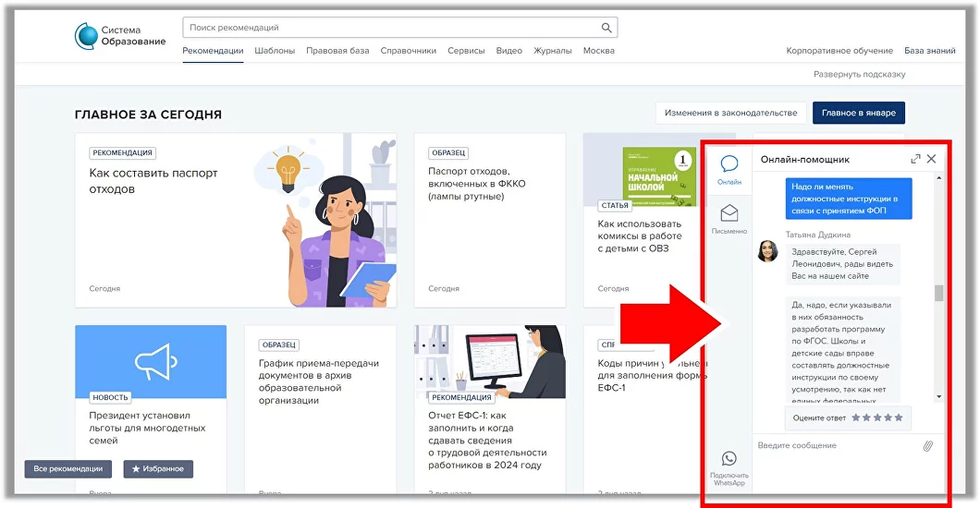Click the paperclip attach file icon

927,446
